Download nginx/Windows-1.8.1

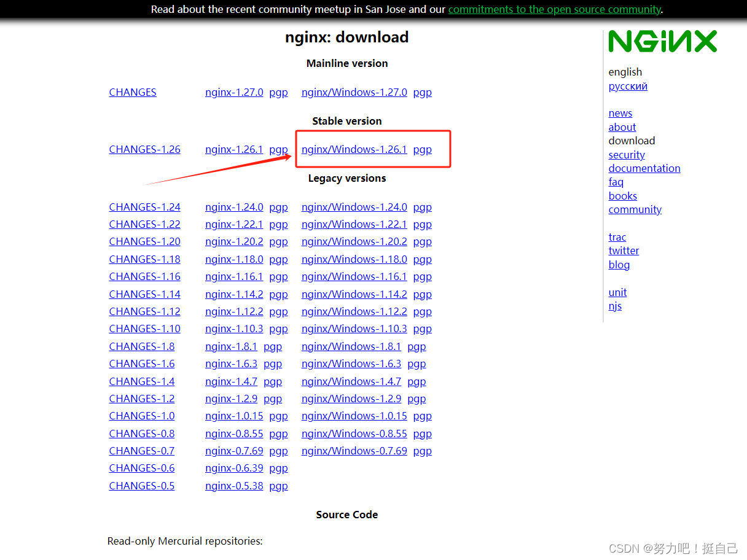pyautogui.click(x=351, y=346)
